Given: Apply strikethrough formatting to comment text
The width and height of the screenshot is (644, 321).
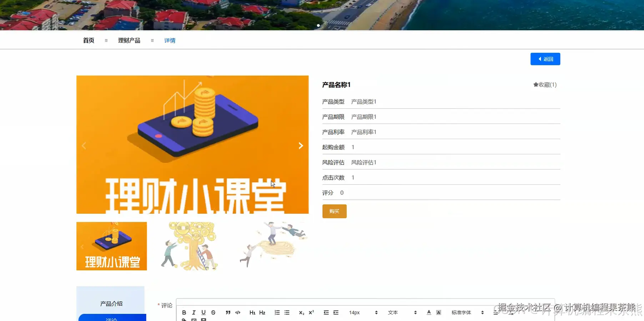Looking at the screenshot, I should 213,312.
